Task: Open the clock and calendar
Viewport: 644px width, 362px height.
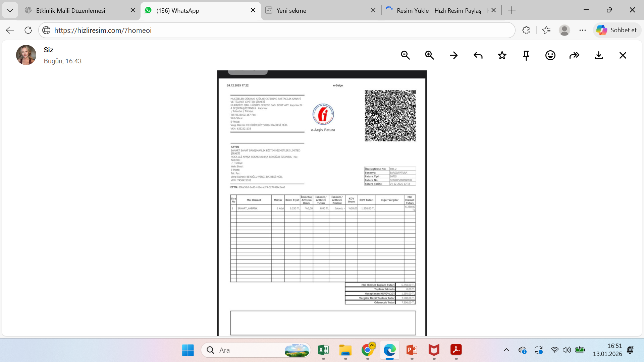Action: [607, 350]
